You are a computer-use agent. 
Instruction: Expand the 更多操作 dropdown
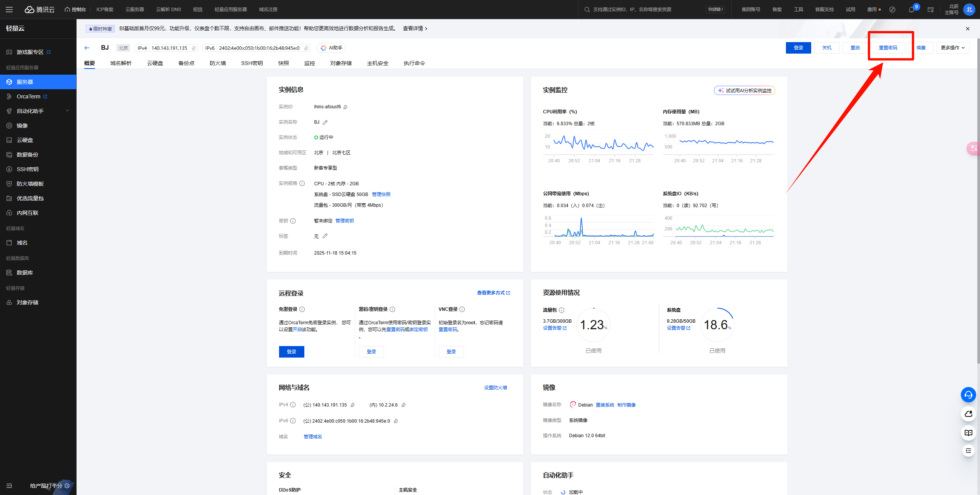pyautogui.click(x=952, y=48)
